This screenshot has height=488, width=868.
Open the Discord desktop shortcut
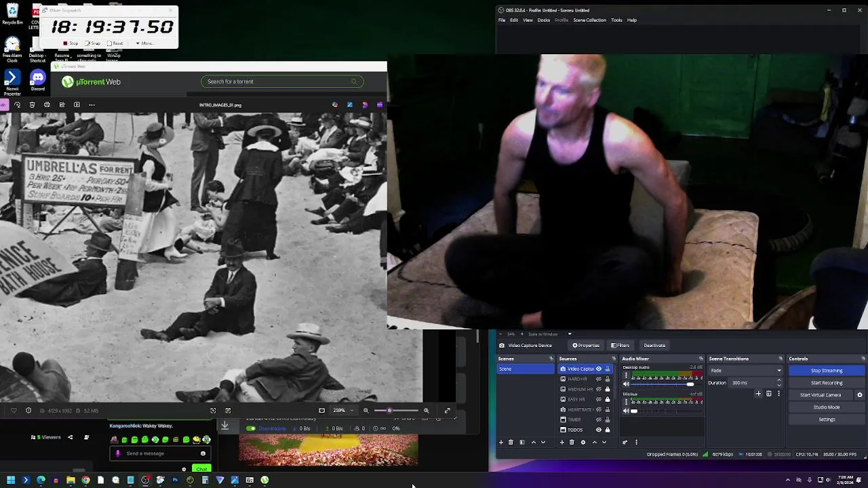click(38, 81)
